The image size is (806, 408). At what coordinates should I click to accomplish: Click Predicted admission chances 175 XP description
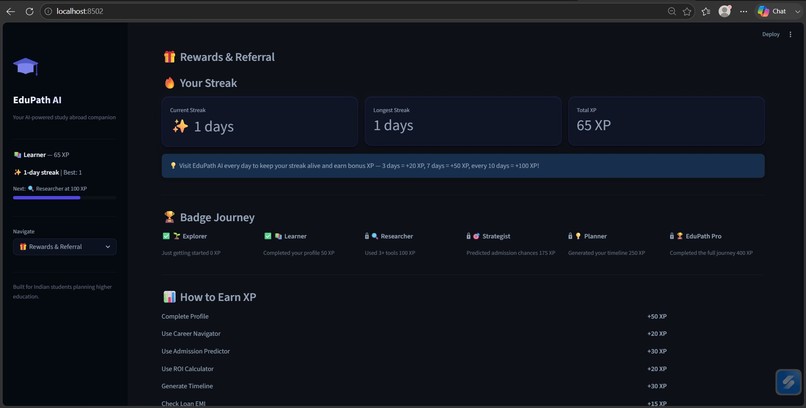pos(510,253)
